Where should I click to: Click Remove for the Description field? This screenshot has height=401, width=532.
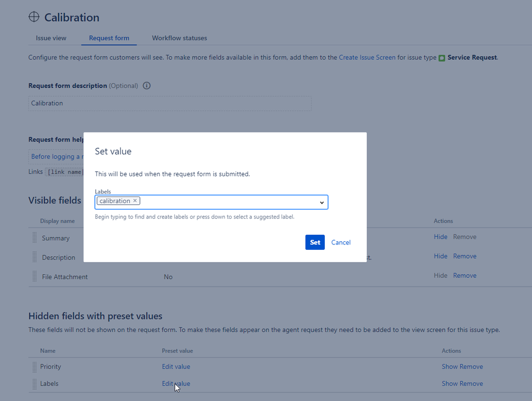point(465,256)
